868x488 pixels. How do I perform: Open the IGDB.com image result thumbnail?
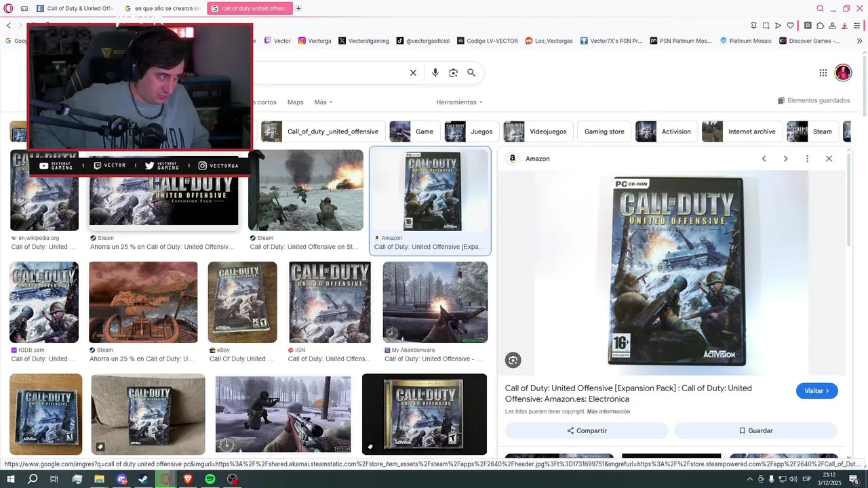click(44, 302)
